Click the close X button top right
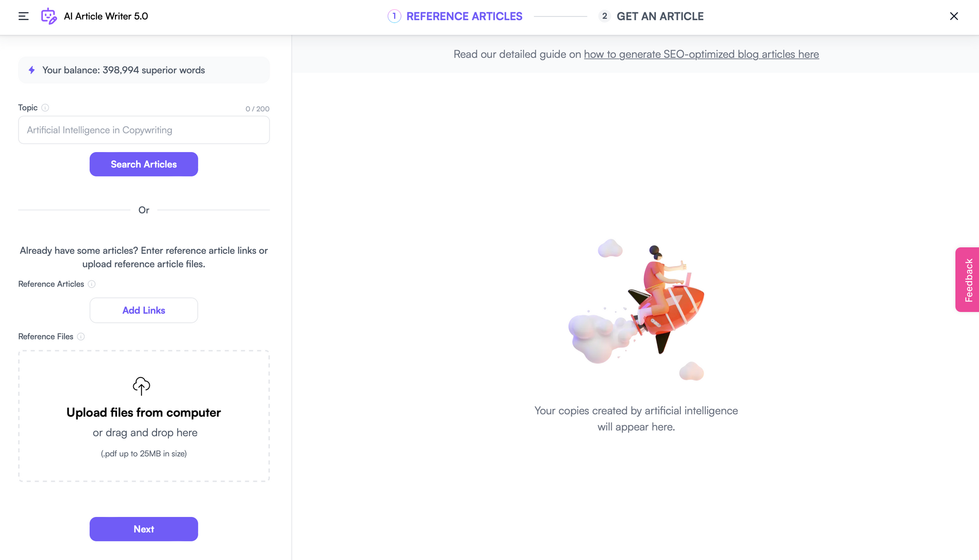The image size is (979, 560). click(x=954, y=17)
